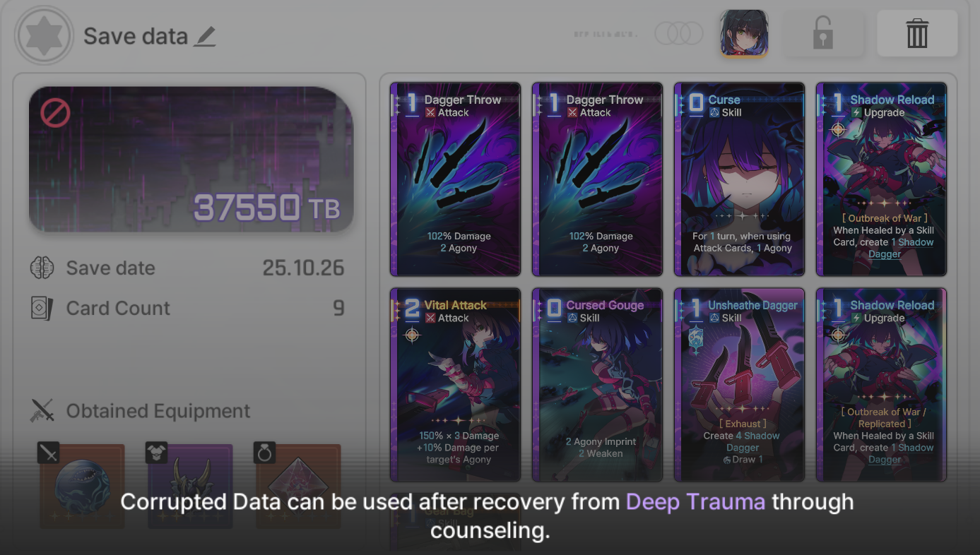Screen dimensions: 980x555
Task: Open the Curse skill card
Action: pyautogui.click(x=740, y=179)
